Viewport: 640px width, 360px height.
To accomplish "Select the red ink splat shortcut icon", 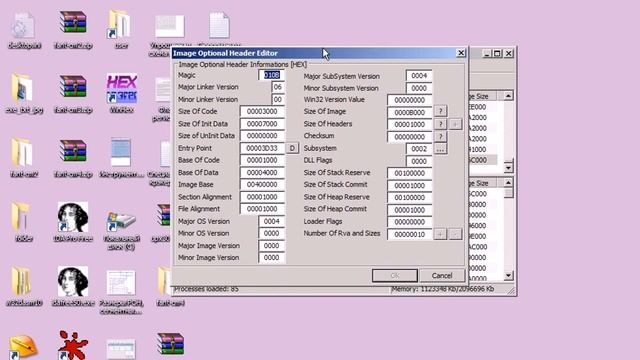I will [x=73, y=345].
